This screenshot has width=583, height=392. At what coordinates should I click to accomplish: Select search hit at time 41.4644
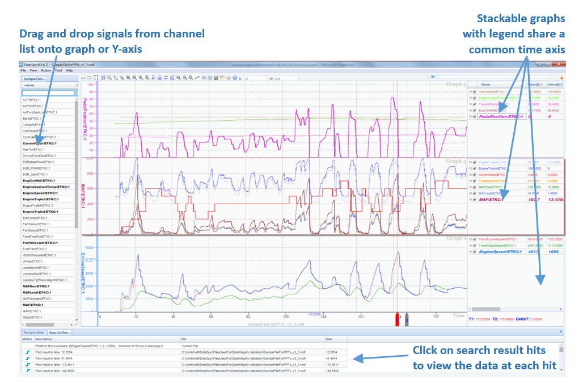[x=185, y=359]
